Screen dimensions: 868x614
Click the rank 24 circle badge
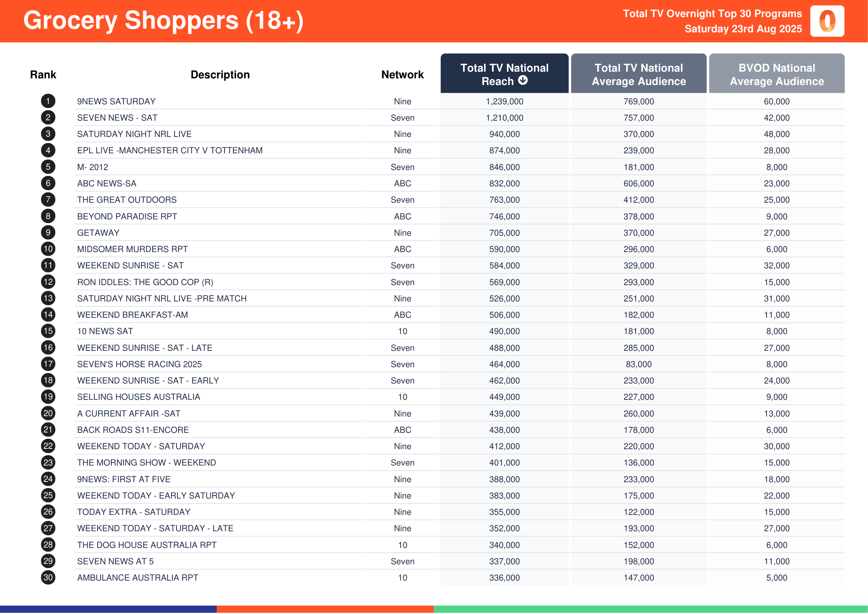tap(48, 479)
